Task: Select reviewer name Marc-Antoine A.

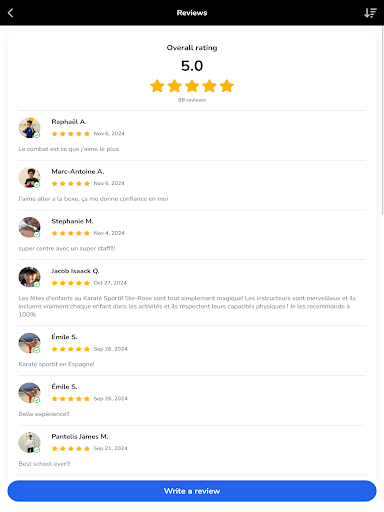Action: click(x=78, y=171)
